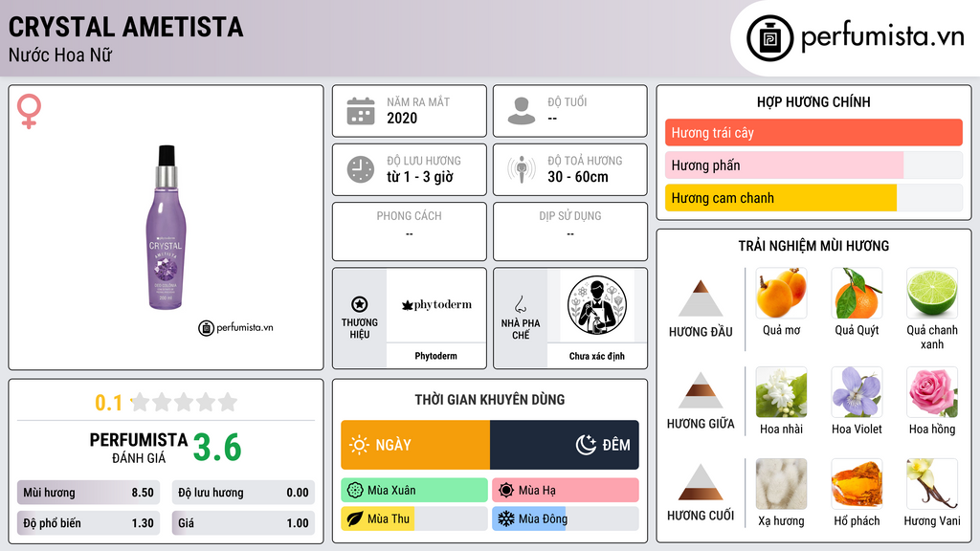Click the CRYSTAL AMETISTA title
The width and height of the screenshot is (980, 551).
(x=125, y=27)
